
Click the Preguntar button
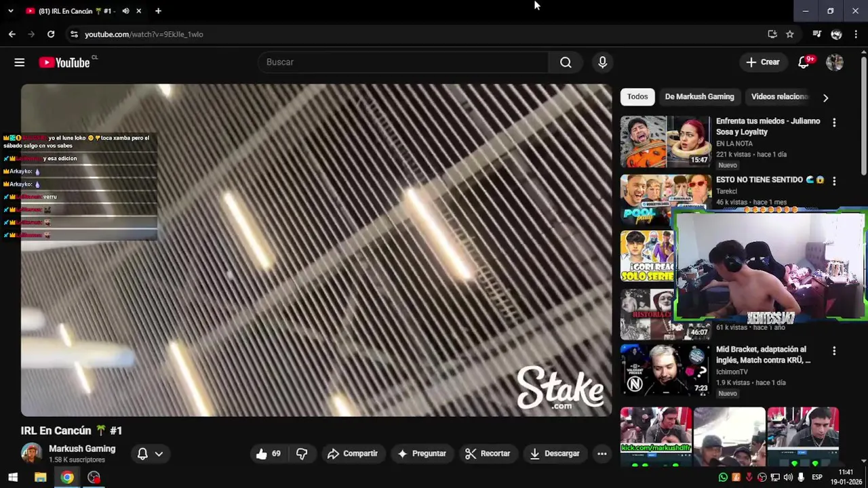(x=422, y=453)
